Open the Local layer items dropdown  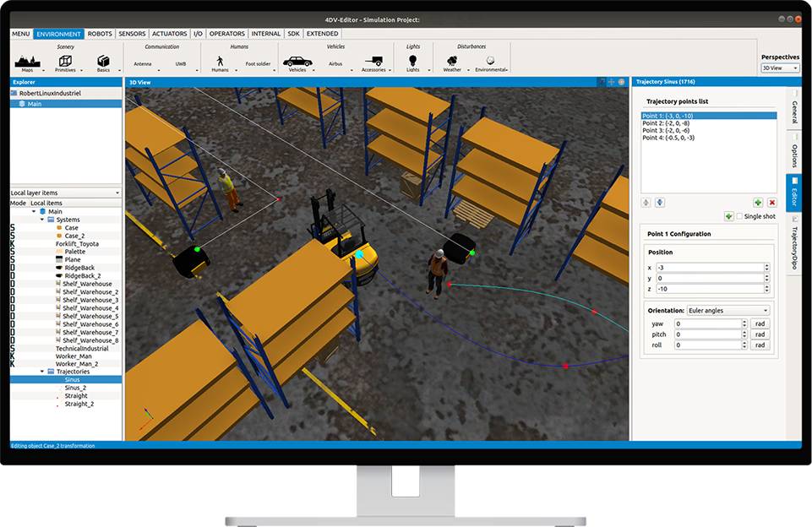(65, 193)
